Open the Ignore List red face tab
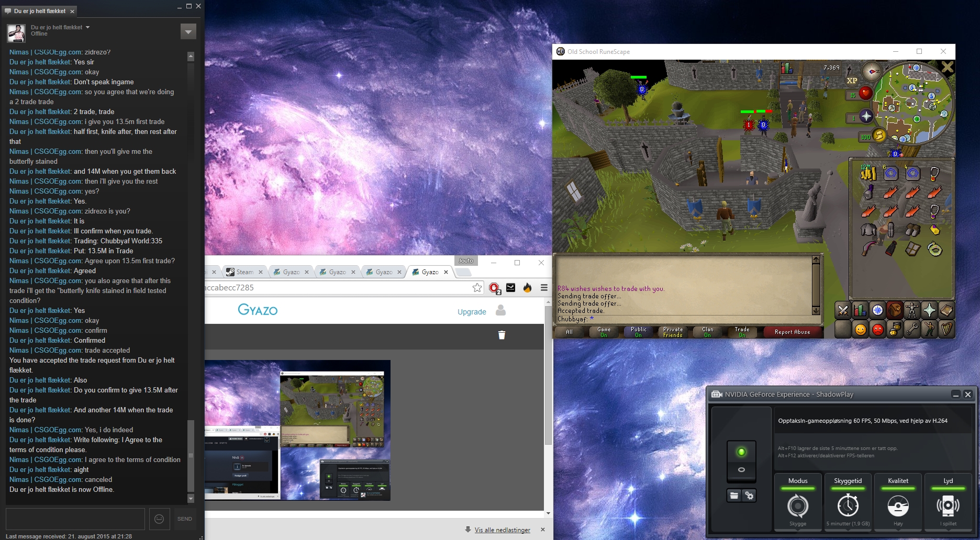This screenshot has width=980, height=540. click(877, 329)
